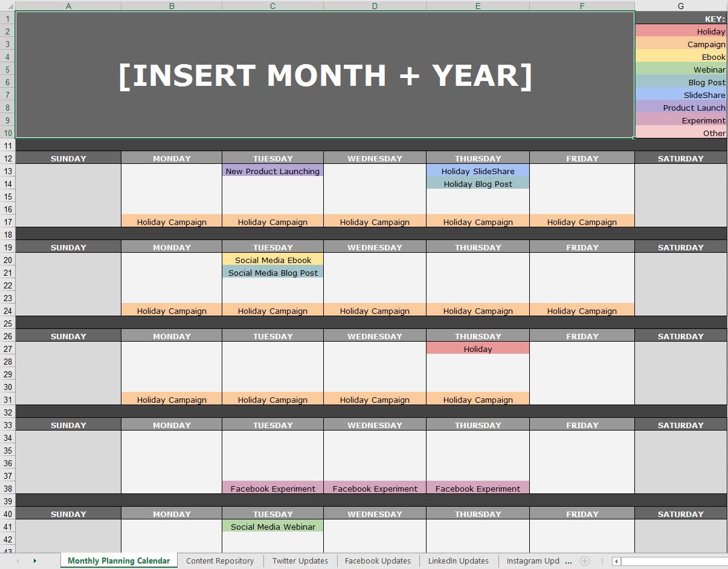Click the previous sheet navigation arrow
This screenshot has height=569, width=728.
[18, 561]
